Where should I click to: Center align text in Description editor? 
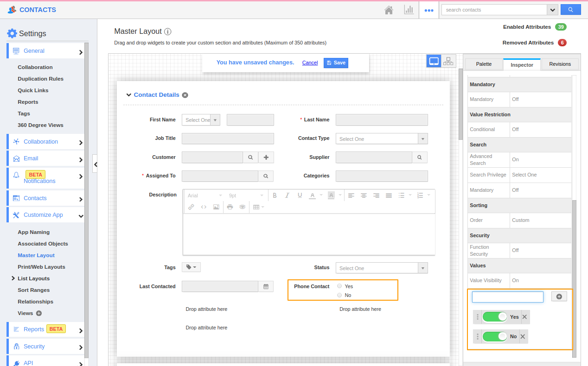pos(364,196)
